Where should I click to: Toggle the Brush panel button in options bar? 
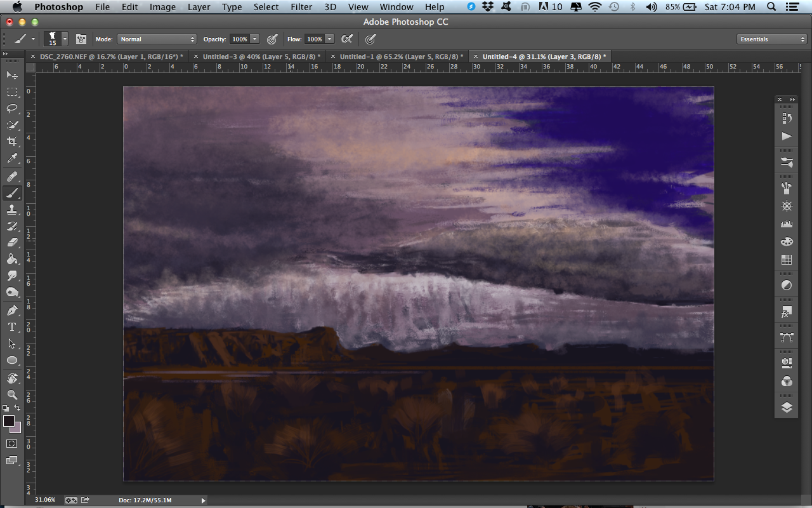[81, 39]
